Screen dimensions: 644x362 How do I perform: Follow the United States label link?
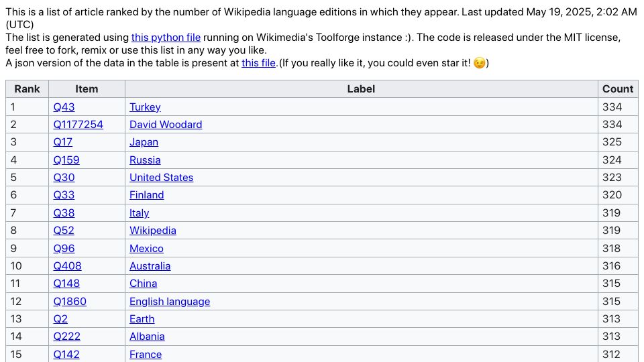click(x=162, y=177)
